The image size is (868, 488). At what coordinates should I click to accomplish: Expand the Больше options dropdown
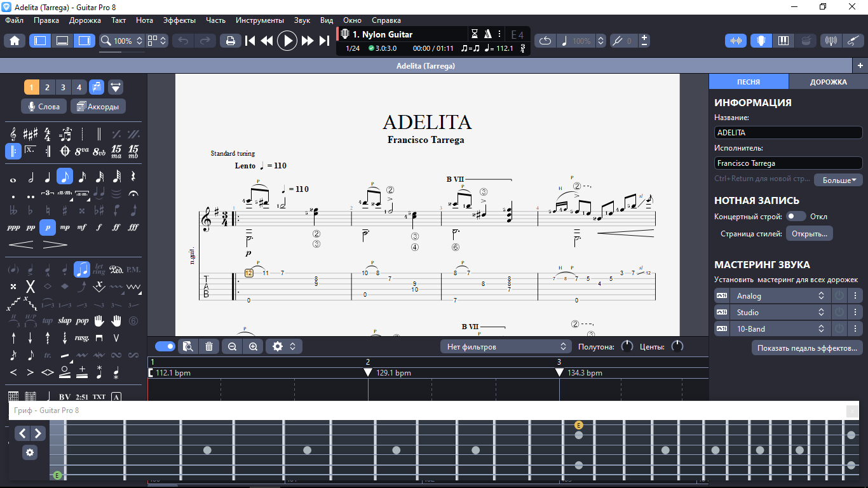(838, 180)
